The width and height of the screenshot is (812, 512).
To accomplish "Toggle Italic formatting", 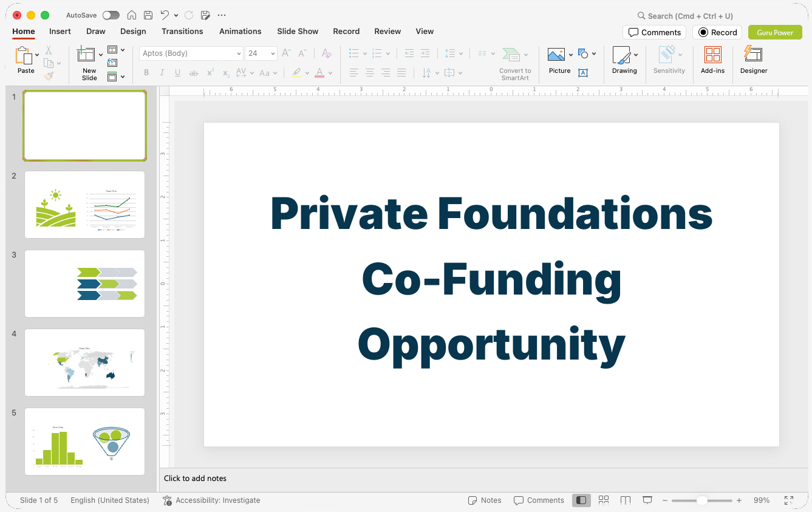I will point(162,73).
